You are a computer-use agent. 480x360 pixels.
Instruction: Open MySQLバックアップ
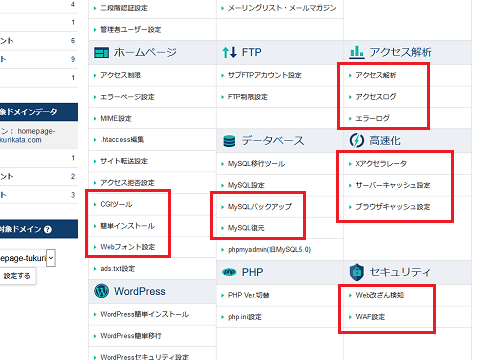260,207
